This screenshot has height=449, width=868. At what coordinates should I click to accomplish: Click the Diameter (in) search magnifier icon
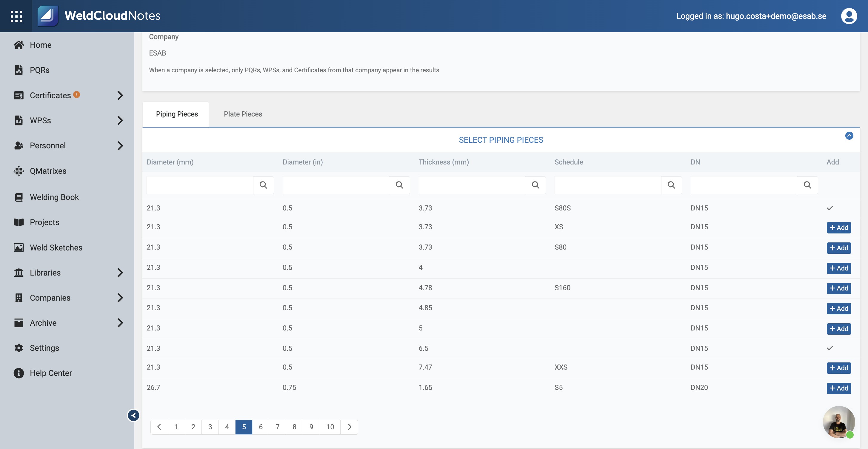click(x=399, y=185)
